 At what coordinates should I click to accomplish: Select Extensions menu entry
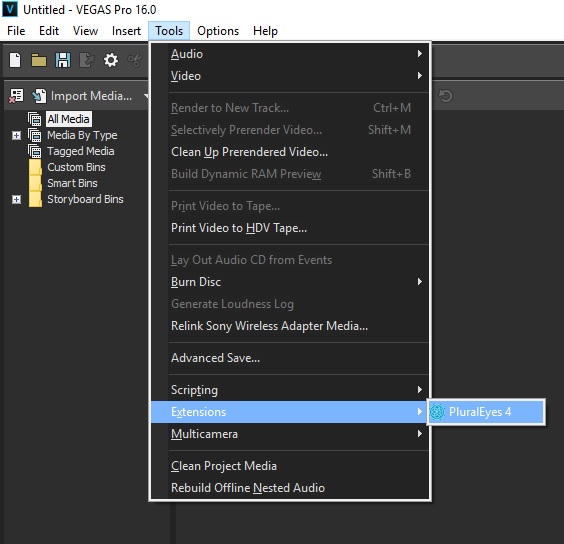pyautogui.click(x=290, y=412)
